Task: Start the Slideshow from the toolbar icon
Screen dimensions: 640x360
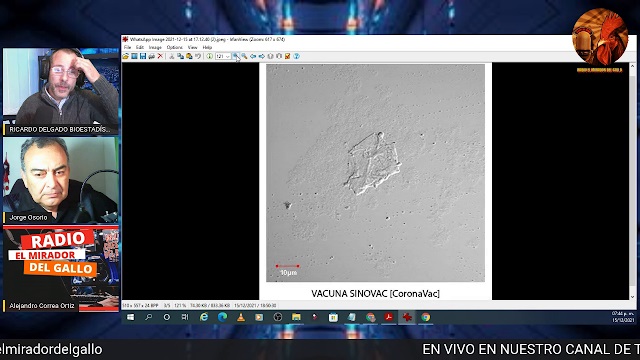Action: (134, 56)
